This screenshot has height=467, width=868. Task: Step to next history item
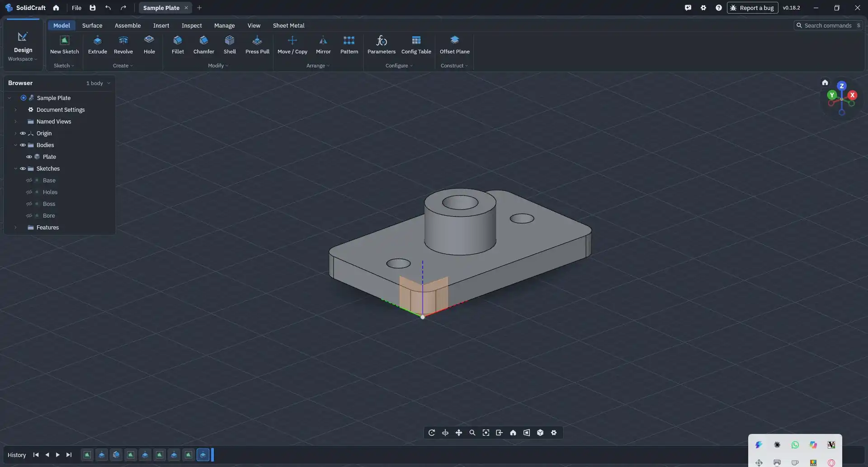pos(58,455)
